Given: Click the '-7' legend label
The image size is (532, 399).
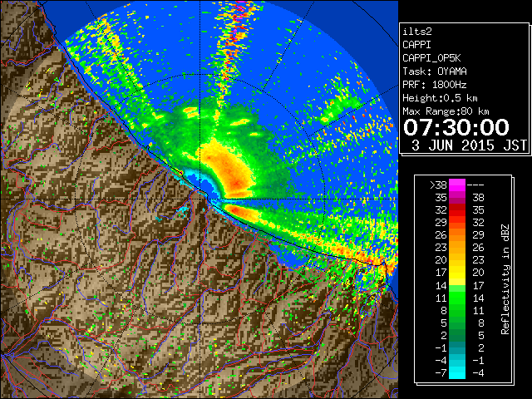Looking at the screenshot, I should tap(441, 373).
